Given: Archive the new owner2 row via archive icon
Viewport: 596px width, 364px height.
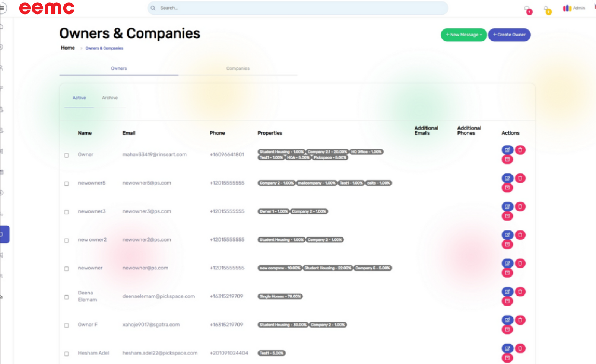Looking at the screenshot, I should tap(507, 245).
